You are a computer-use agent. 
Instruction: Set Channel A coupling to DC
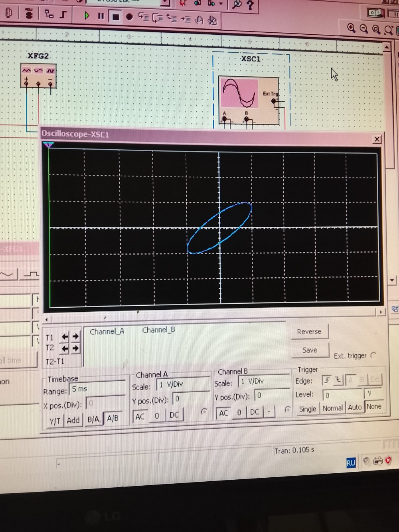(174, 415)
